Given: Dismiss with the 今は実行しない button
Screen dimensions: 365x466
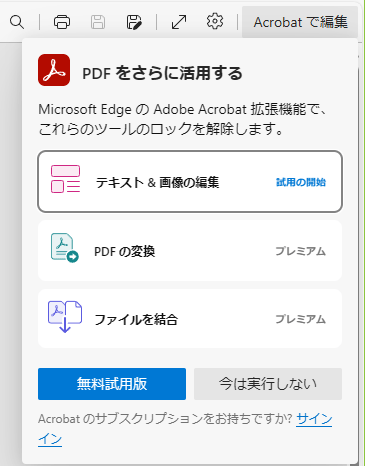Looking at the screenshot, I should (x=268, y=384).
